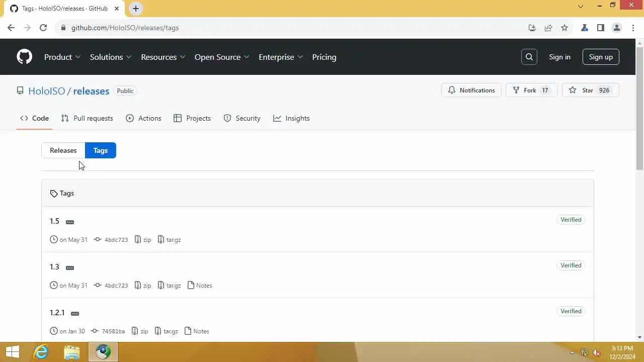Open Internet Explorer from the taskbar
The image size is (644, 362).
point(41,352)
